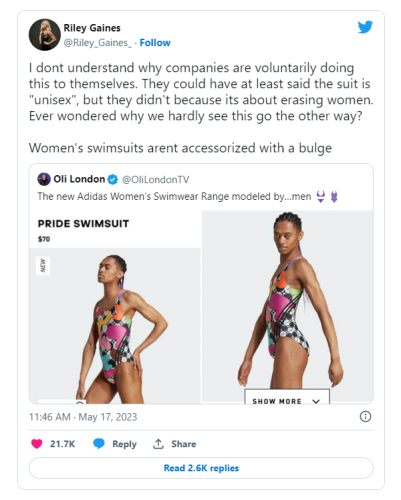Screen dimensions: 401x500
Task: Click the share upload arrow icon
Action: pos(158,444)
